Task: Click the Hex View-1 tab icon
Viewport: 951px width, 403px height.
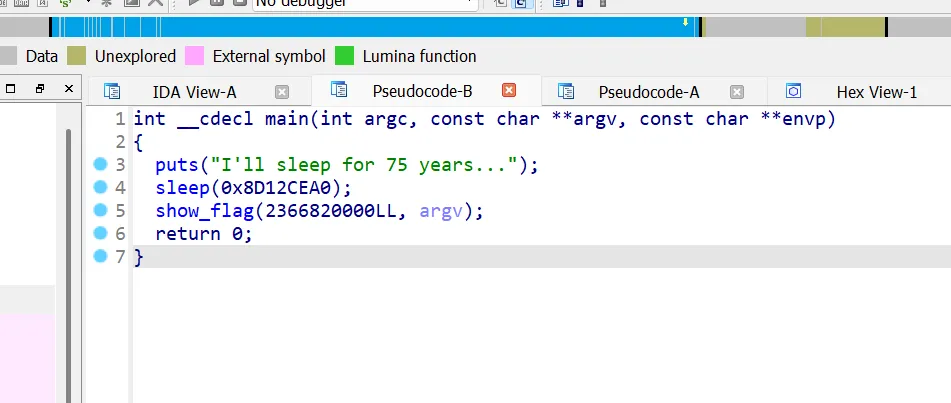Action: 794,92
